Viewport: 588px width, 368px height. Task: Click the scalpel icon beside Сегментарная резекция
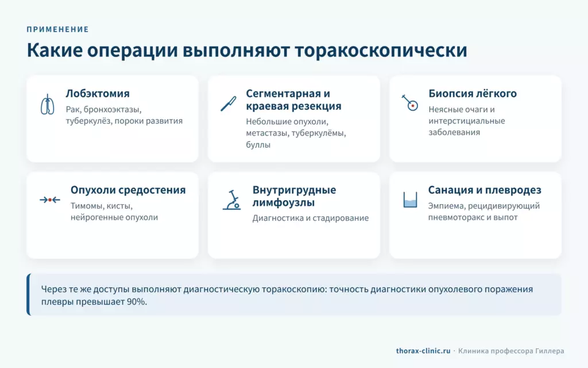point(229,103)
